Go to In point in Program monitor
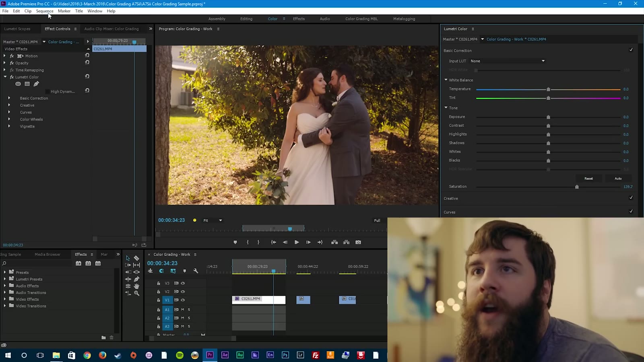The image size is (644, 362). [273, 242]
